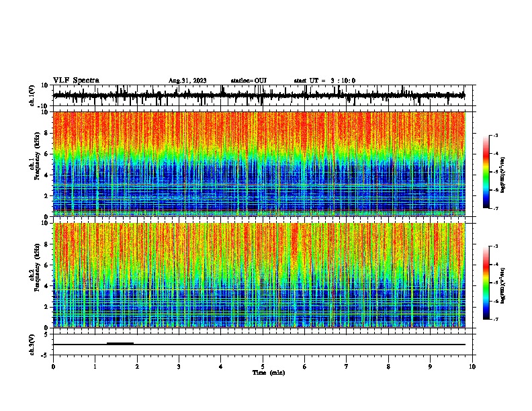Click the "-10" tick on ch.1(V) axis

44,106
